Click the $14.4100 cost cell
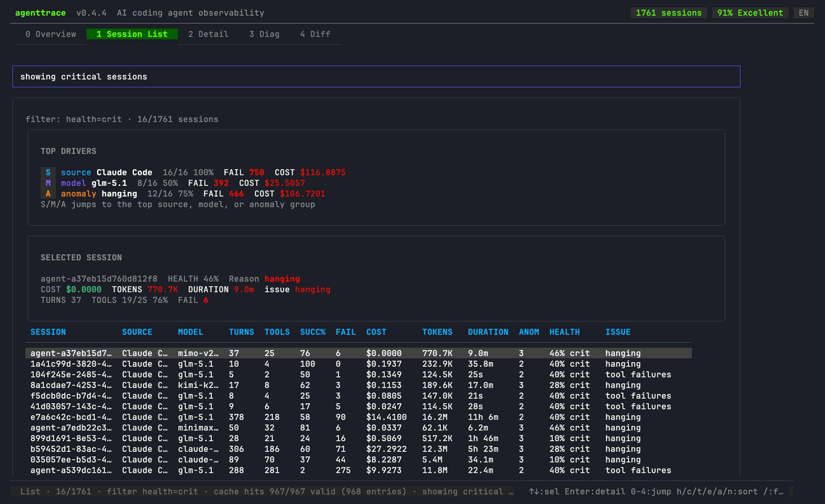Image resolution: width=825 pixels, height=504 pixels. click(386, 417)
